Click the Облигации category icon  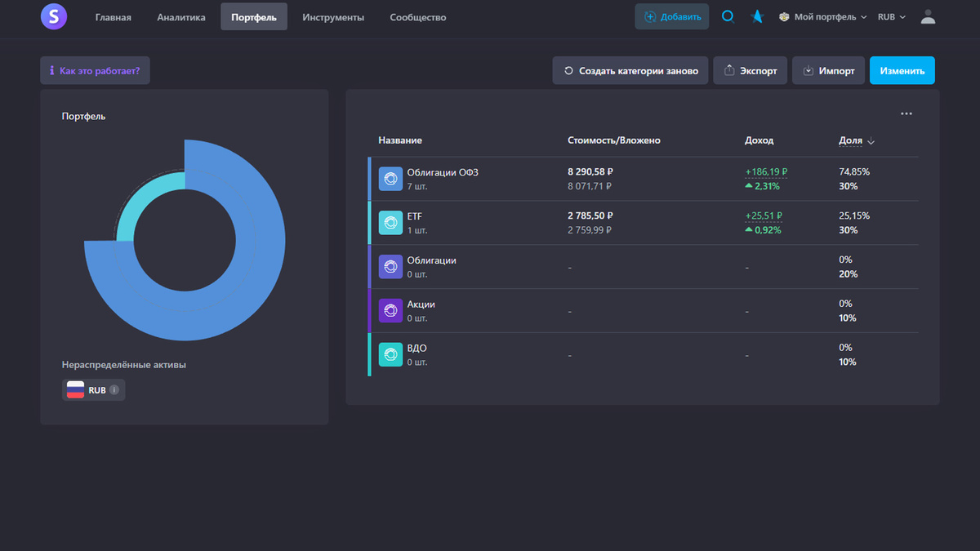pos(390,266)
